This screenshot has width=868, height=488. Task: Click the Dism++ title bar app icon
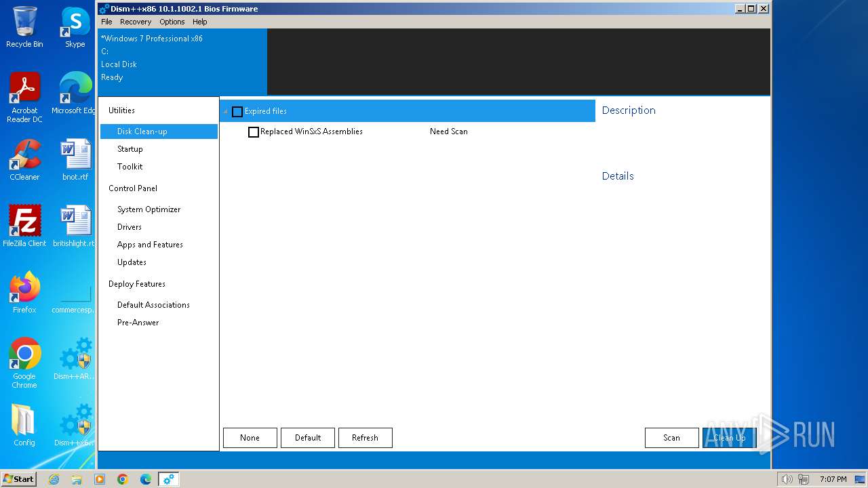point(104,9)
